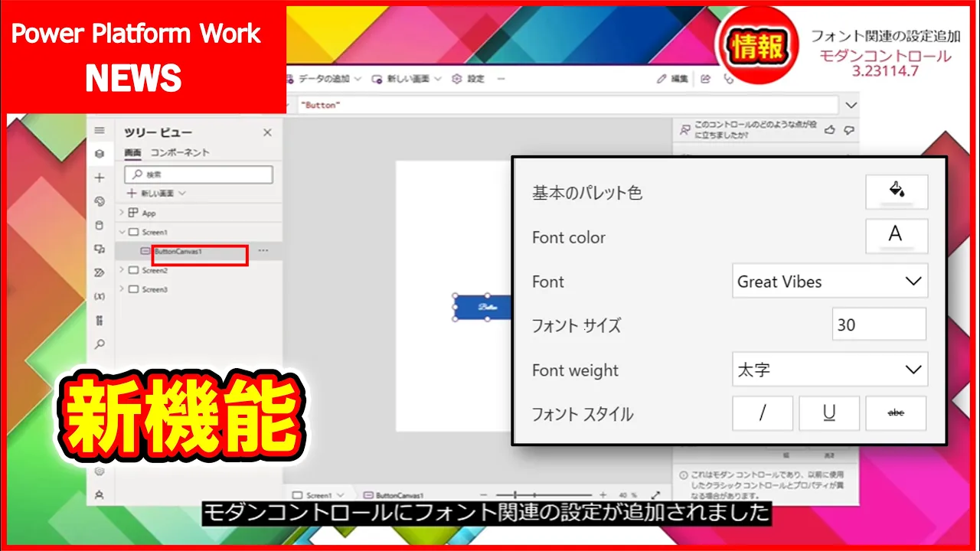This screenshot has width=980, height=551.
Task: Click the zoom slider on canvas footer
Action: click(546, 495)
